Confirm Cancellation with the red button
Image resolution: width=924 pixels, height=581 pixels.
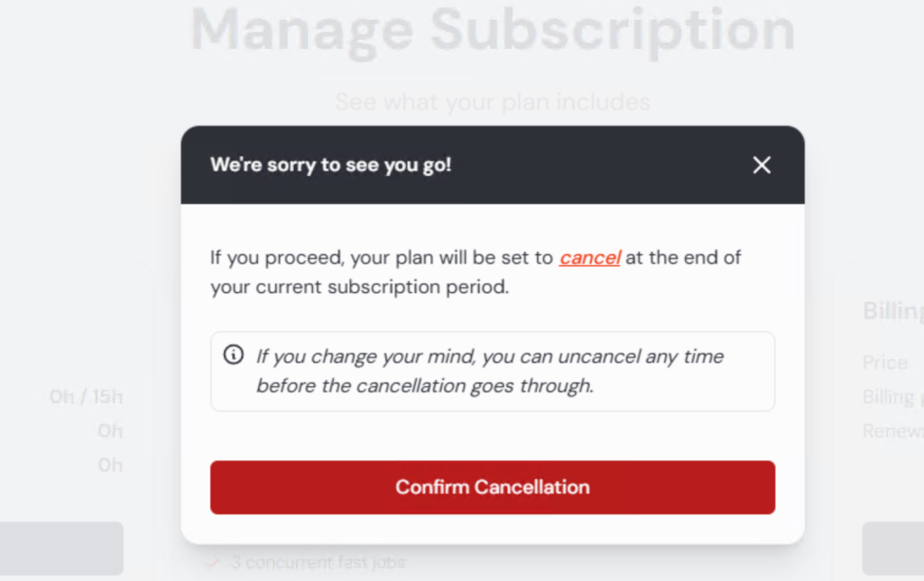click(x=493, y=487)
